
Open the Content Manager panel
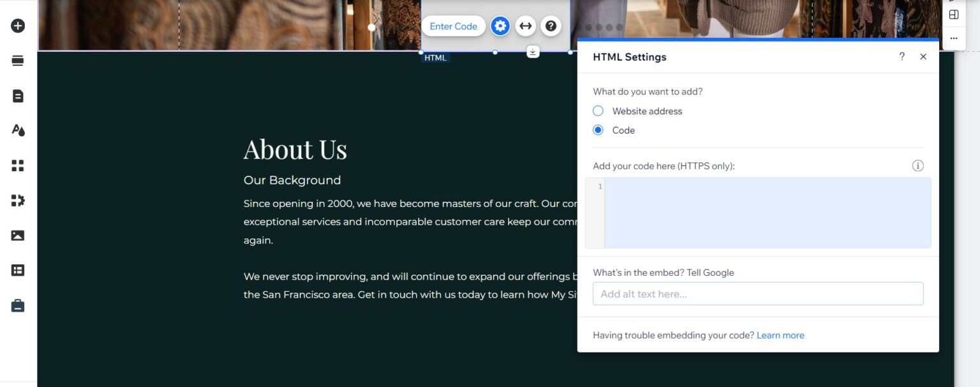pos(17,270)
